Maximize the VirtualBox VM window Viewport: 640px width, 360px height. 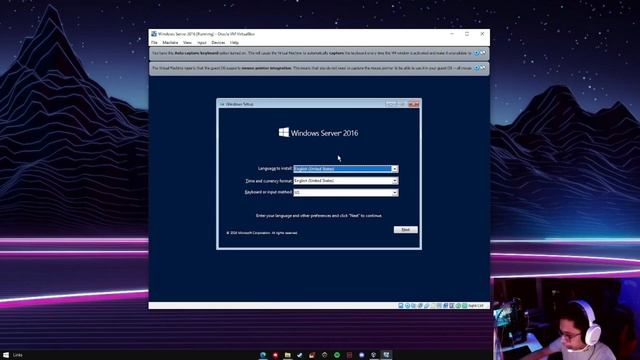click(467, 34)
